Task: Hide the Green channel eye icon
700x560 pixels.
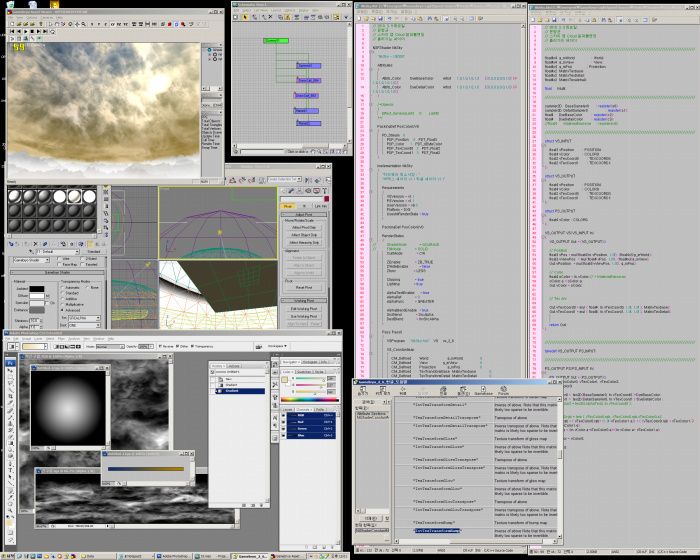Action: [x=283, y=429]
